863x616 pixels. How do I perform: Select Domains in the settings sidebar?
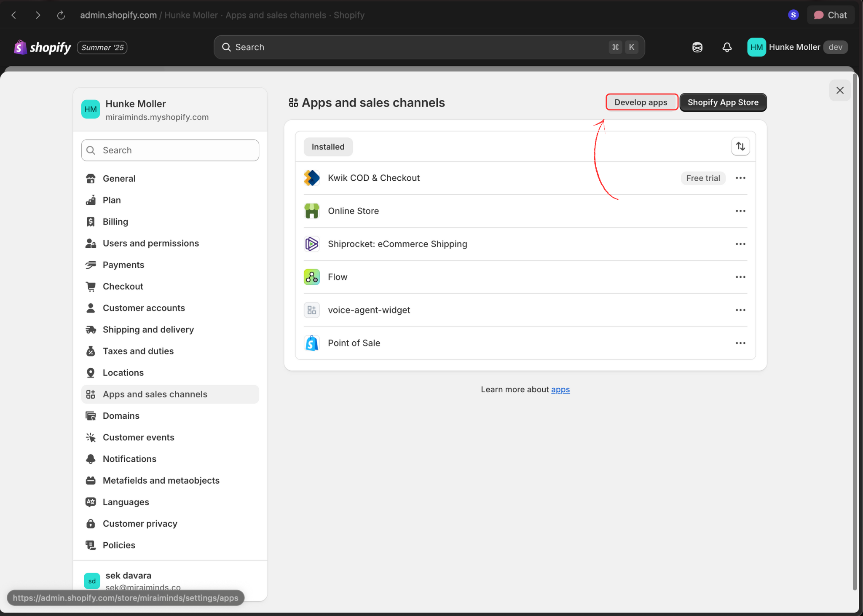[x=121, y=415]
